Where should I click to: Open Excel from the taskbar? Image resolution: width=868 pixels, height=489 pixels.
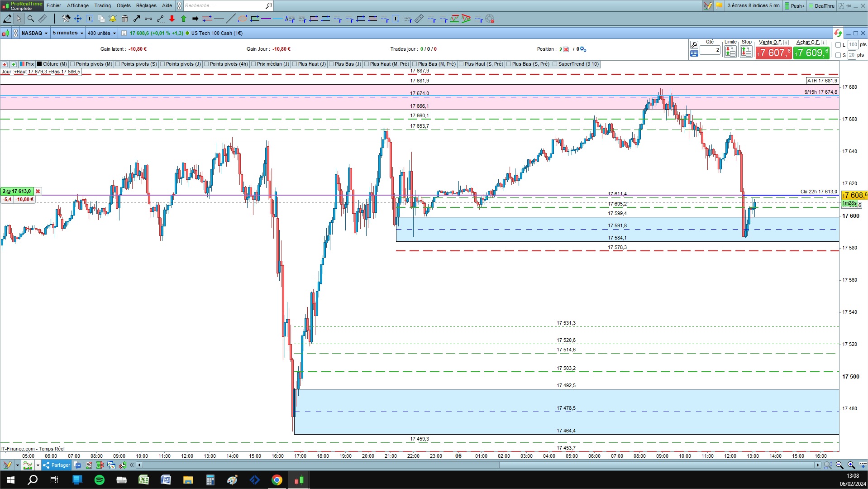pyautogui.click(x=144, y=480)
